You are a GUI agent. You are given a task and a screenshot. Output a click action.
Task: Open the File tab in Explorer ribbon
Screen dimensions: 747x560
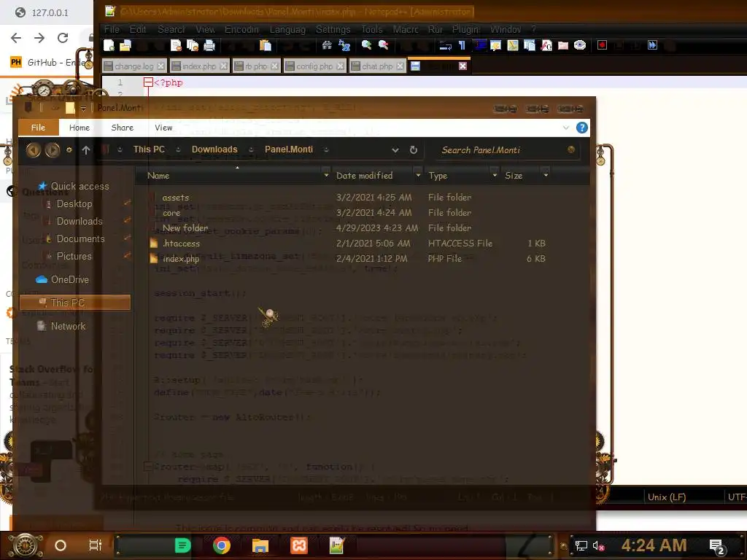tap(38, 128)
